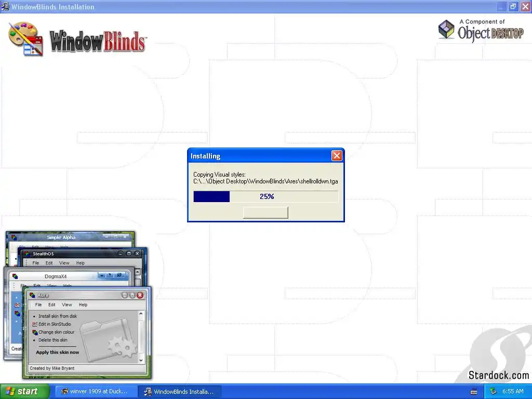Open the View menu in the Aura preview
The image size is (532, 399).
[x=67, y=304]
